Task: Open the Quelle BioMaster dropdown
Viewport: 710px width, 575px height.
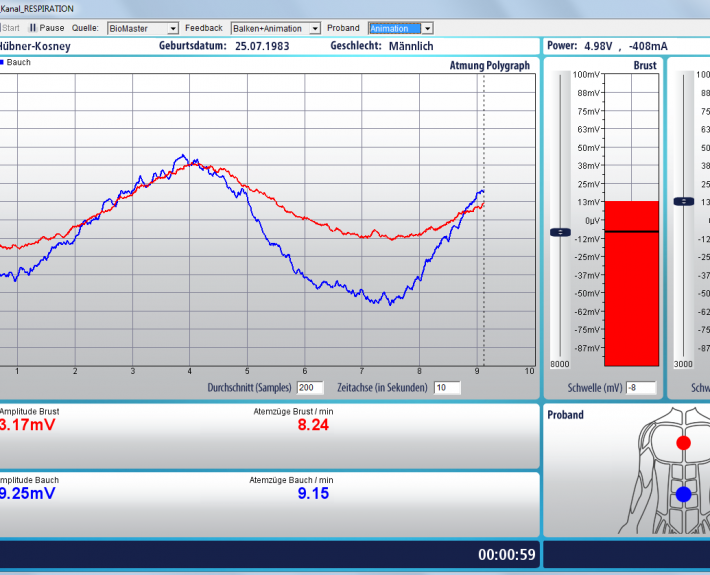Action: tap(143, 28)
